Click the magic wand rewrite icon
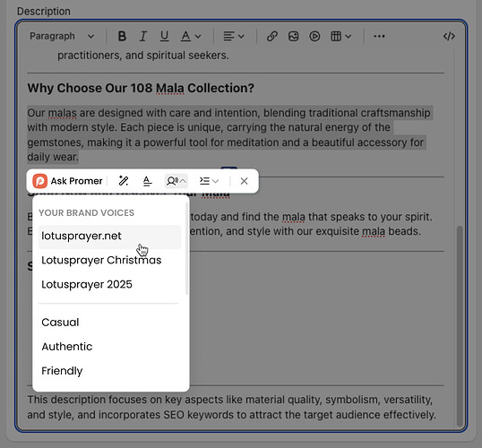The width and height of the screenshot is (482, 448). click(x=124, y=181)
